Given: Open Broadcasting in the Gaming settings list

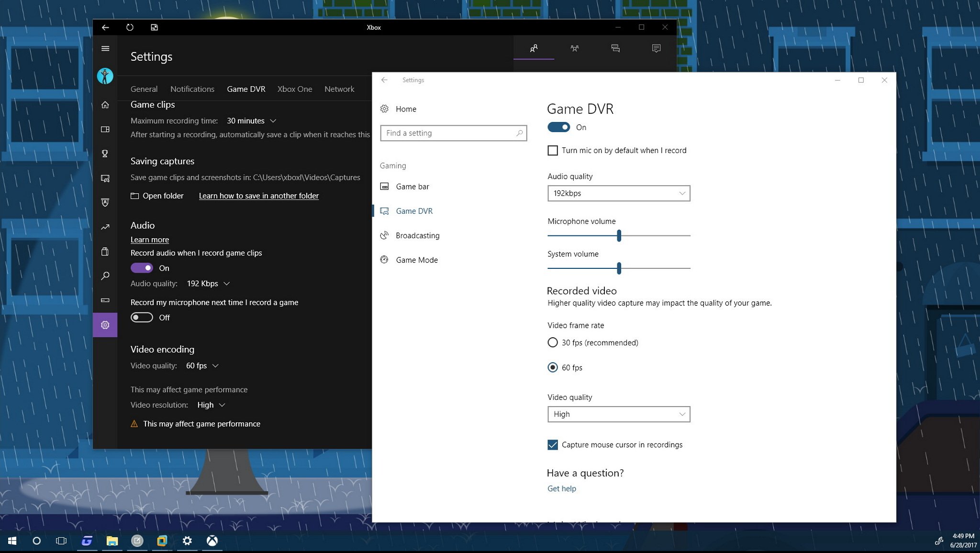Looking at the screenshot, I should pyautogui.click(x=417, y=235).
